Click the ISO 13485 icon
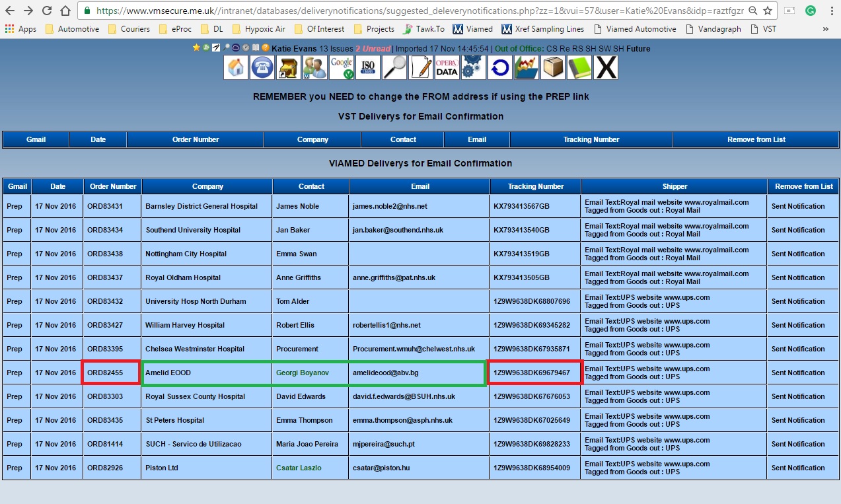The width and height of the screenshot is (841, 504). (368, 67)
